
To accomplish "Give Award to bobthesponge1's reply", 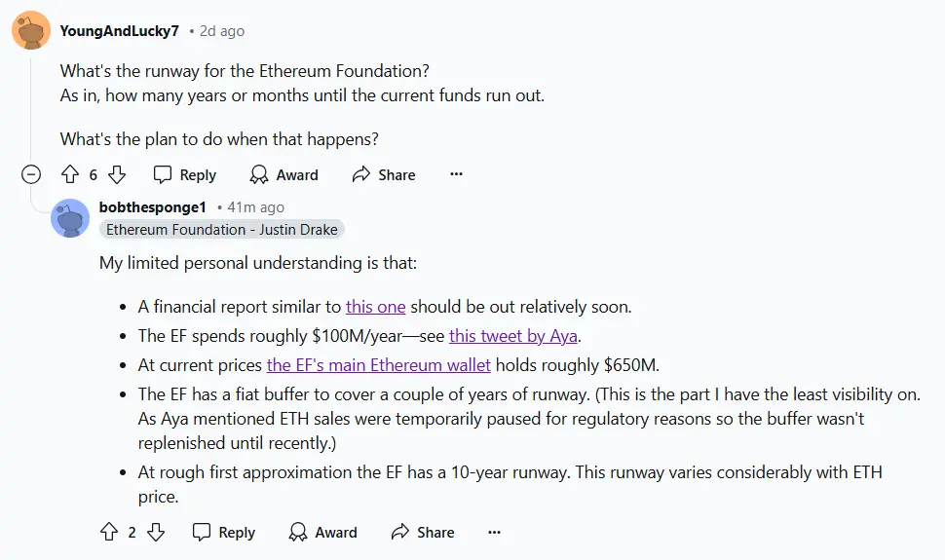I will (323, 533).
